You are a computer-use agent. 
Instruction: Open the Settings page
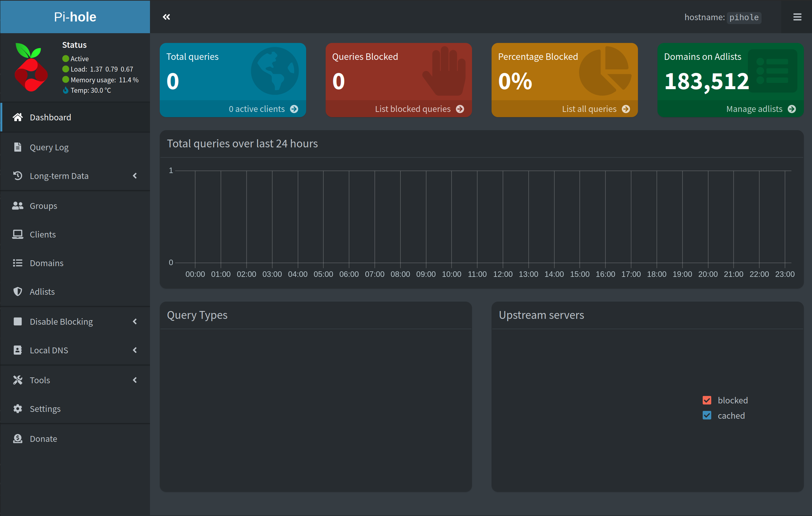coord(75,409)
